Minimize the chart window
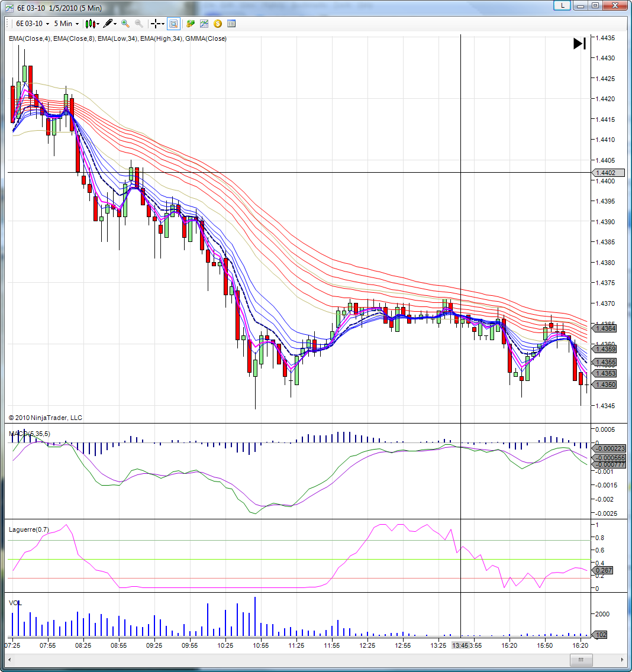 [581, 5]
